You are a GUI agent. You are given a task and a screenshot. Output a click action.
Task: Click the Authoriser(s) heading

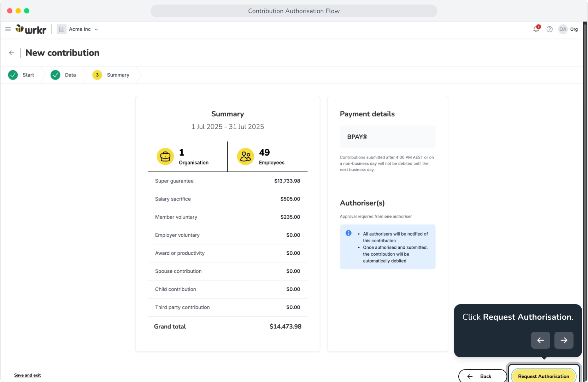tap(362, 203)
